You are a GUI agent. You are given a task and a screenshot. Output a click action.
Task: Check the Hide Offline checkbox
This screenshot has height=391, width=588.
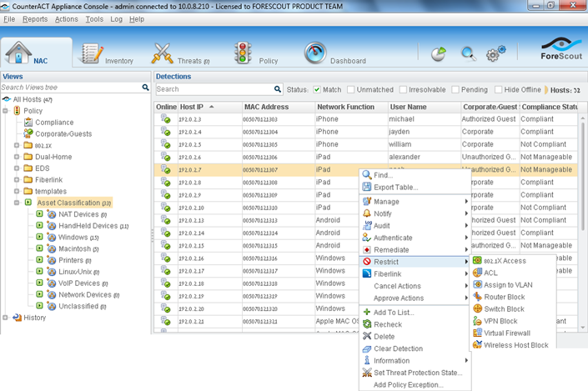[498, 89]
